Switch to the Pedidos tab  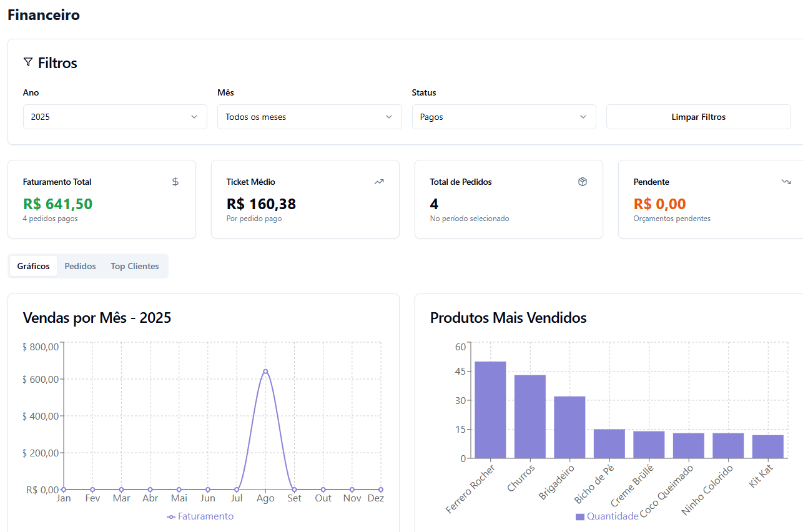(80, 266)
